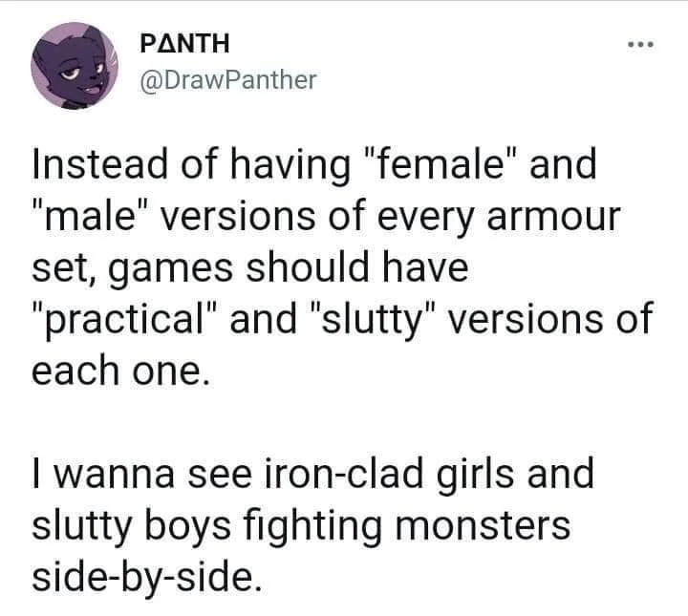Click the PANTH profile avatar picture

(x=69, y=66)
